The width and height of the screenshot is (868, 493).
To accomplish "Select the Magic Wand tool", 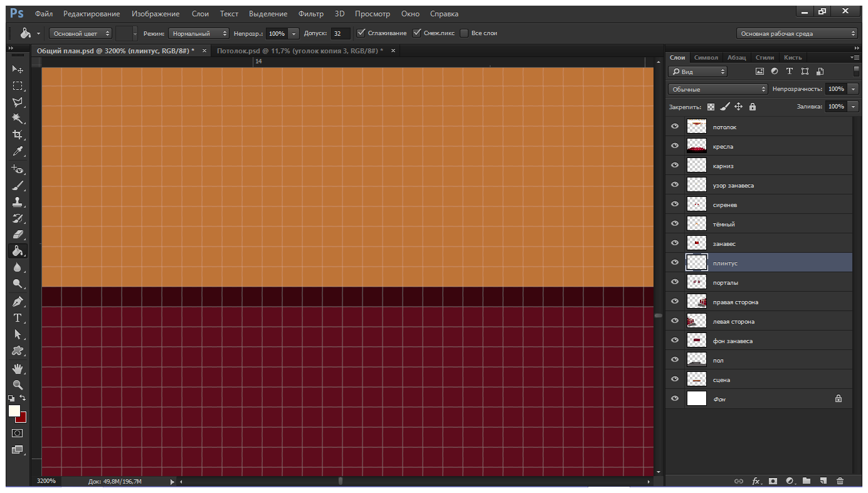I will coord(18,119).
